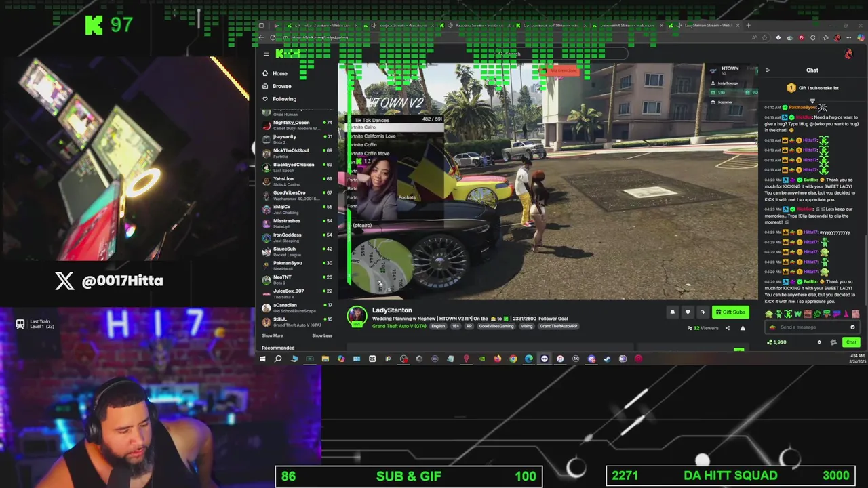Image resolution: width=868 pixels, height=488 pixels.
Task: Click Kick search box
Action: click(561, 54)
